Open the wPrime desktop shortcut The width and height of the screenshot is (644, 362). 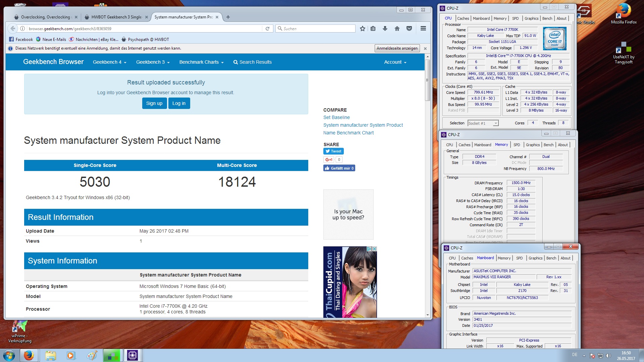pyautogui.click(x=20, y=331)
